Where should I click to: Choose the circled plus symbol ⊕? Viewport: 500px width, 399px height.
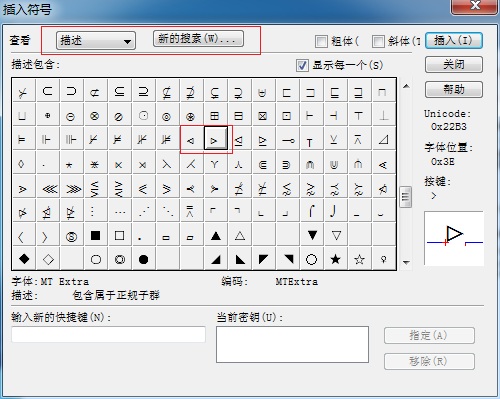pyautogui.click(x=48, y=115)
